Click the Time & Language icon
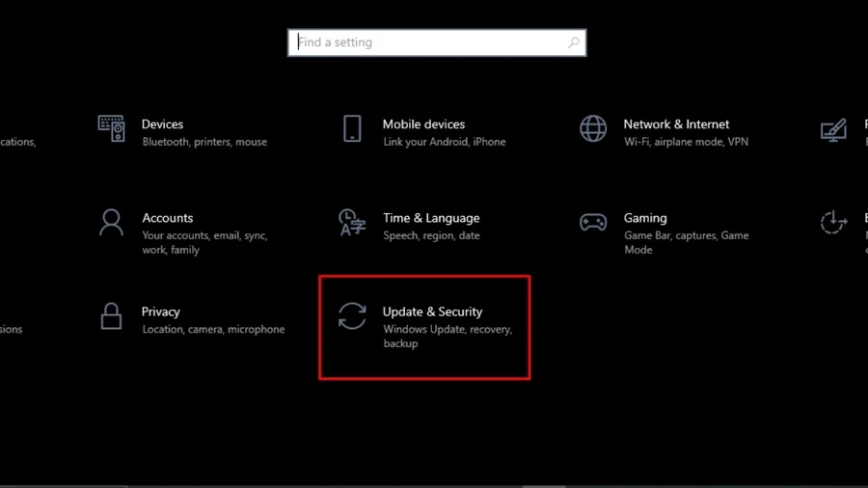 [x=352, y=223]
